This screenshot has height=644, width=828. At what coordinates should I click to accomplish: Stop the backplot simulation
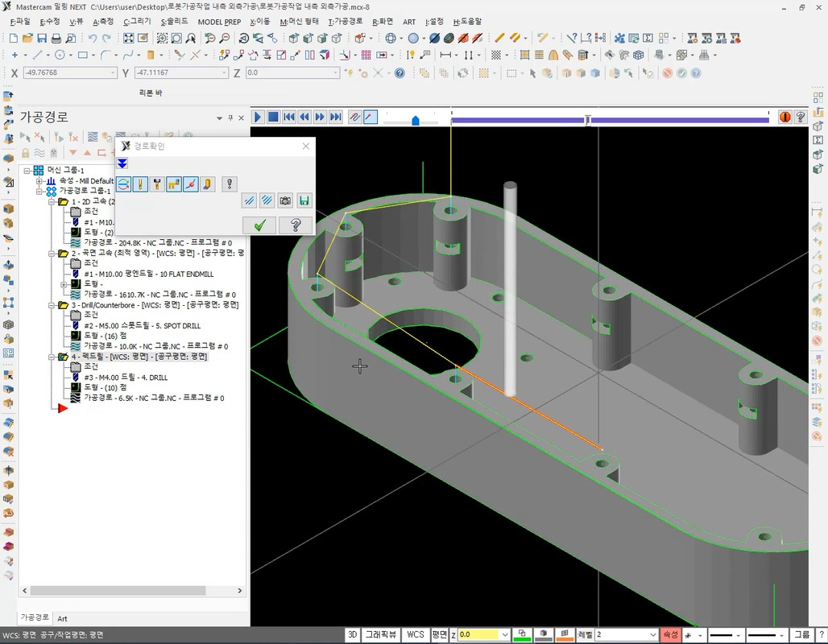pyautogui.click(x=273, y=117)
